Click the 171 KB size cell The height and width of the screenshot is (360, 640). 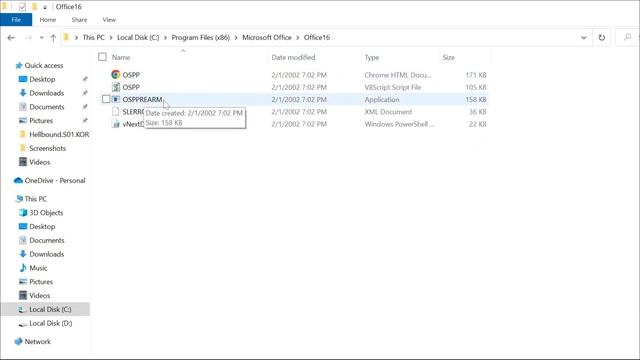[x=476, y=75]
